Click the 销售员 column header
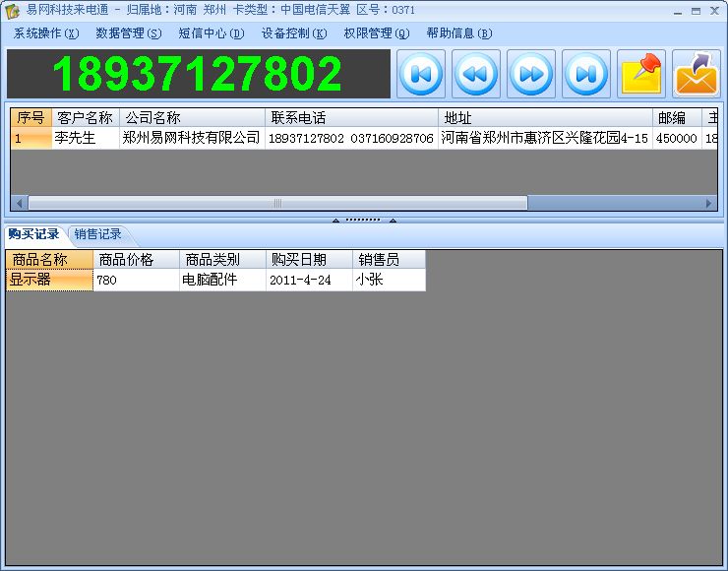The image size is (728, 571). [x=389, y=260]
